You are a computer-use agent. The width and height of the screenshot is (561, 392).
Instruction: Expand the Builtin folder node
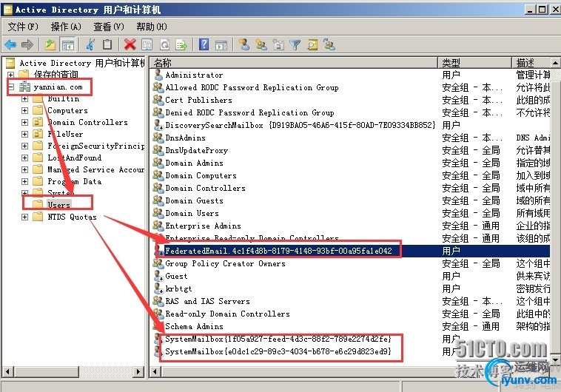coord(24,98)
